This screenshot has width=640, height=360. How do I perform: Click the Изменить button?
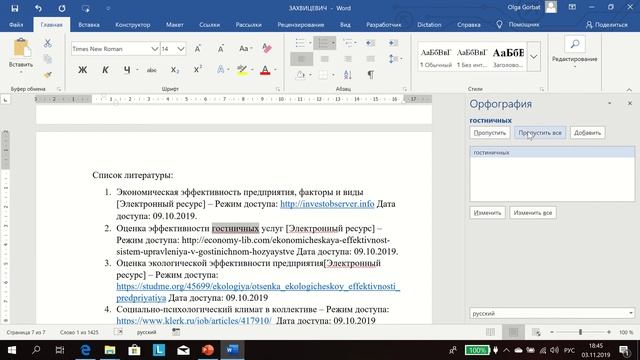(x=487, y=213)
